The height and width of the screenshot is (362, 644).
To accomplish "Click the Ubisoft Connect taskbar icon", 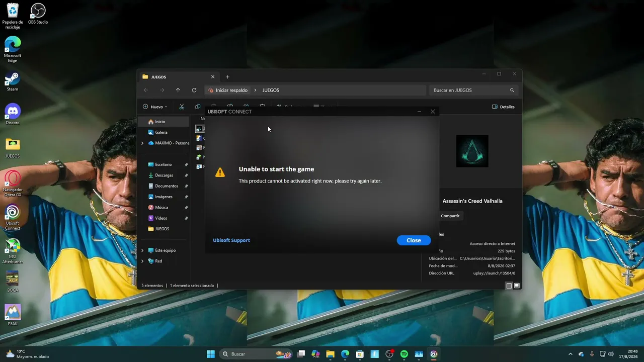I will point(434,354).
